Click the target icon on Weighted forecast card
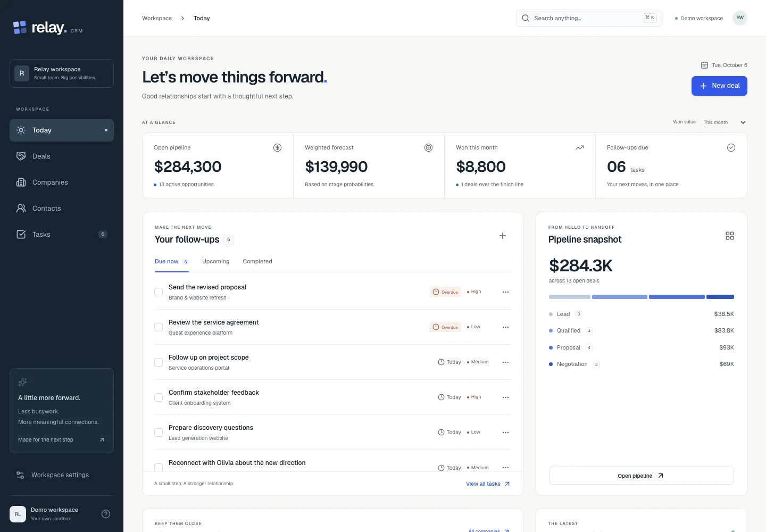Viewport: 766px width, 532px height. coord(428,148)
